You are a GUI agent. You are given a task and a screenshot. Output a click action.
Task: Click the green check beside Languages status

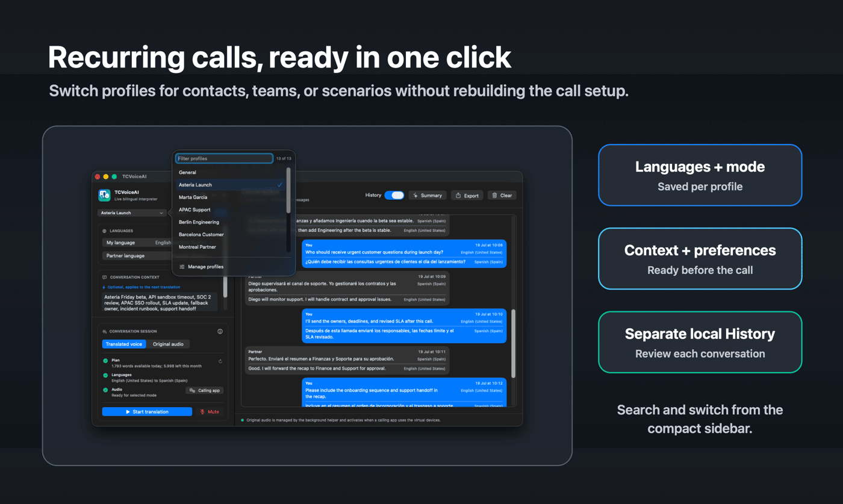point(105,375)
